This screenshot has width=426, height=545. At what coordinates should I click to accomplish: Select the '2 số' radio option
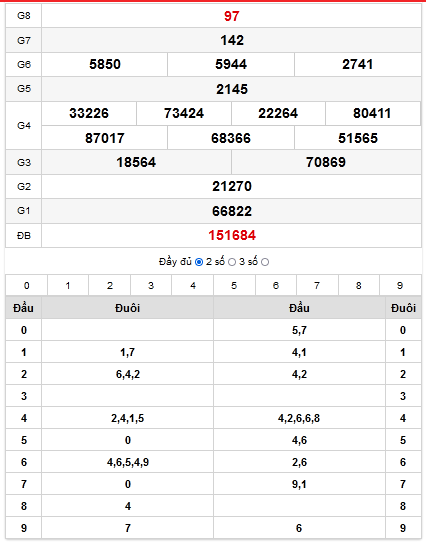pyautogui.click(x=232, y=262)
